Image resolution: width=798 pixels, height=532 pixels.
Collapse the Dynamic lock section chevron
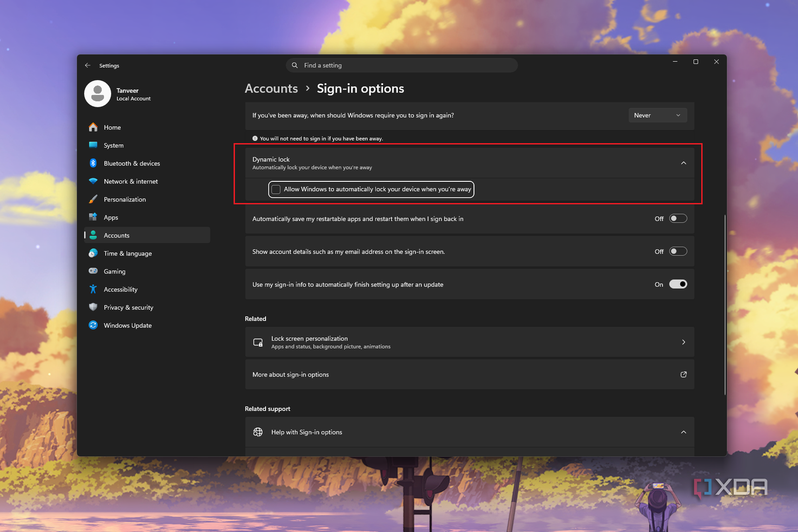pos(683,163)
